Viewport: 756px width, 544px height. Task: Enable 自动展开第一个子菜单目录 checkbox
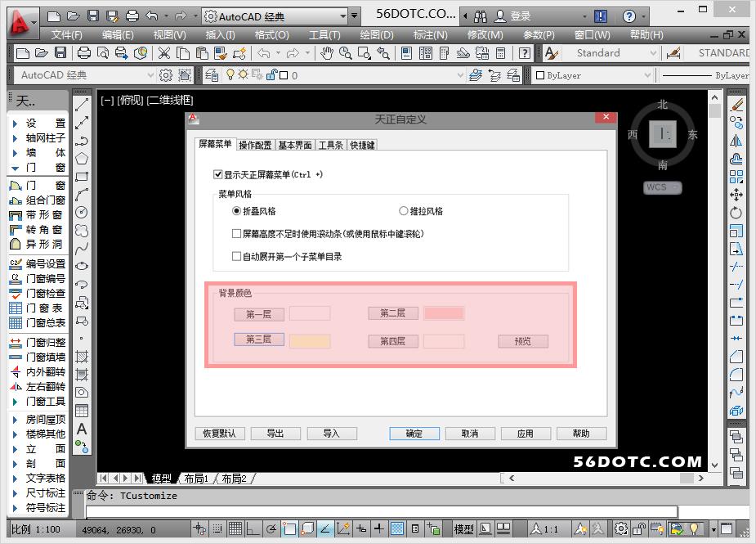(236, 256)
